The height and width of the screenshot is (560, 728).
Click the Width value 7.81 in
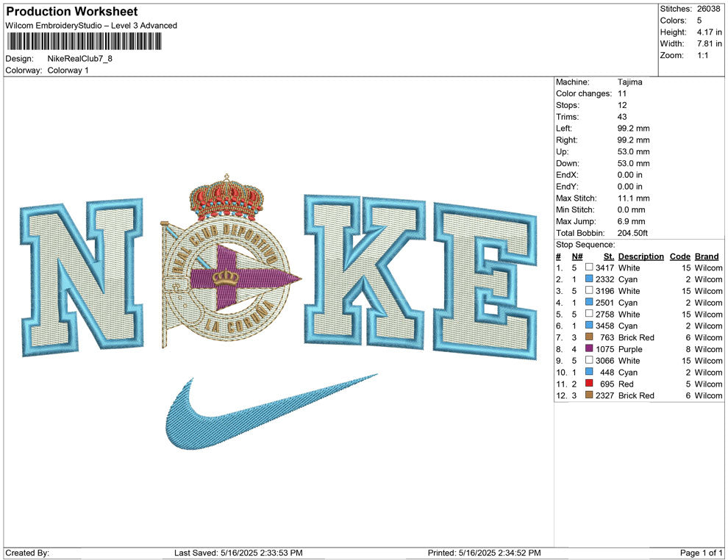[709, 43]
